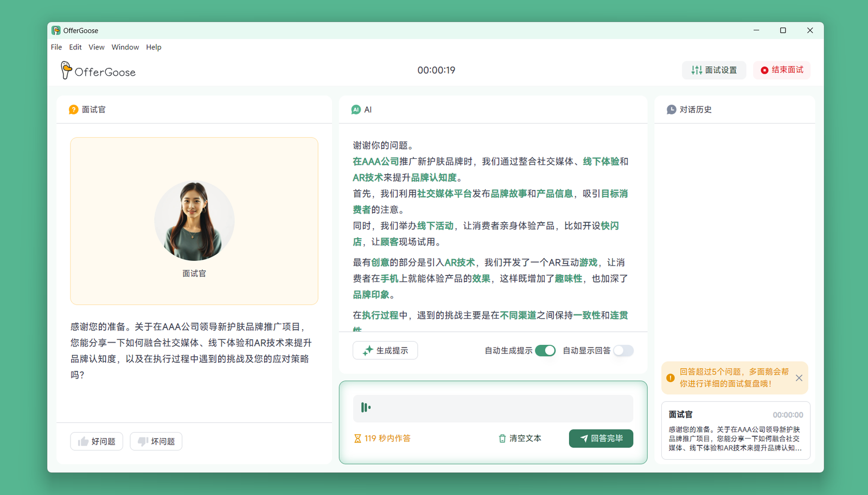Click the 回答完毕 button
Image resolution: width=868 pixels, height=495 pixels.
coord(601,438)
